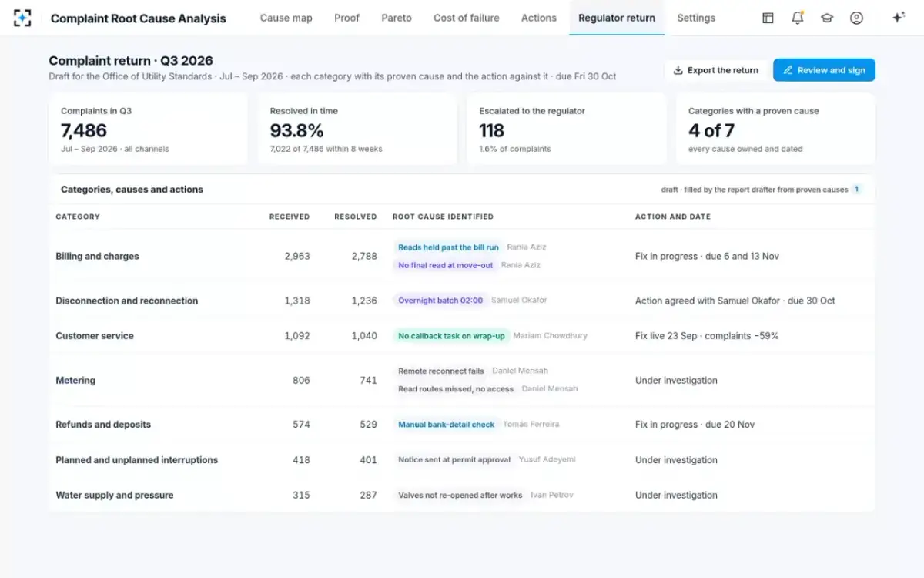This screenshot has height=578, width=924.
Task: Open the Pareto tab
Action: [x=397, y=18]
